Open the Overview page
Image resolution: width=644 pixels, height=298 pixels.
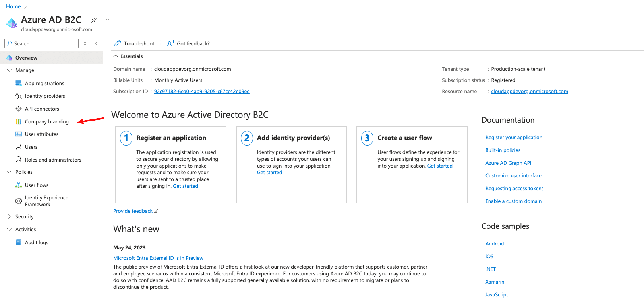(x=52, y=58)
